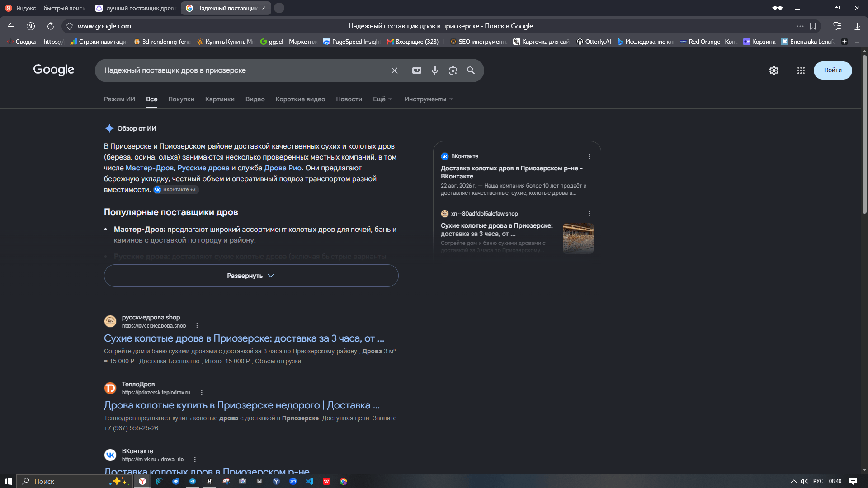This screenshot has width=868, height=488.
Task: Open Google apps grid menu
Action: coord(801,70)
